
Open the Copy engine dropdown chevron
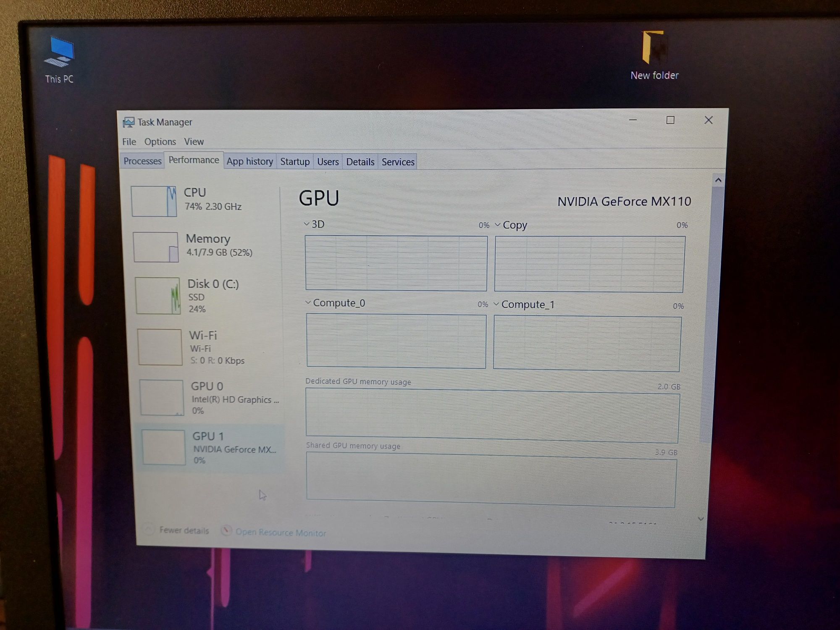tap(498, 225)
